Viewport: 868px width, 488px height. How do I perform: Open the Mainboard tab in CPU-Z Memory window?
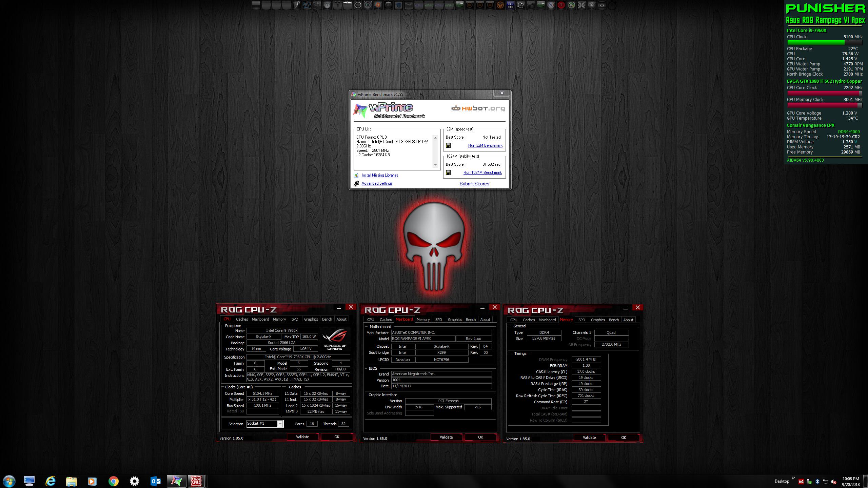(x=547, y=320)
